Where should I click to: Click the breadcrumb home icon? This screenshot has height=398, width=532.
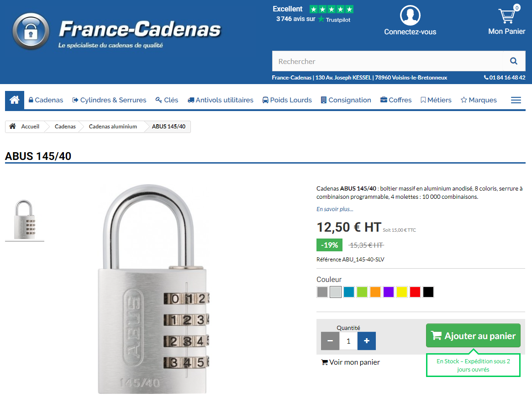coord(13,127)
